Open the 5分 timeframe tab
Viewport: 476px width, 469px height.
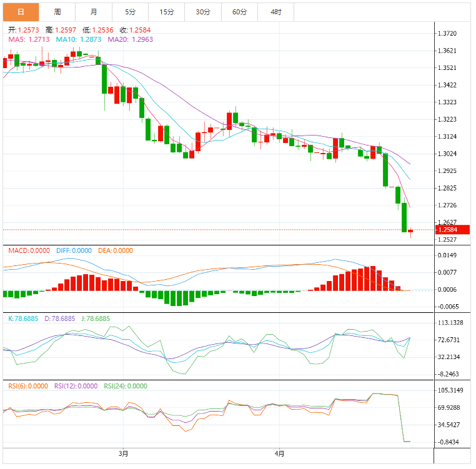tap(130, 12)
